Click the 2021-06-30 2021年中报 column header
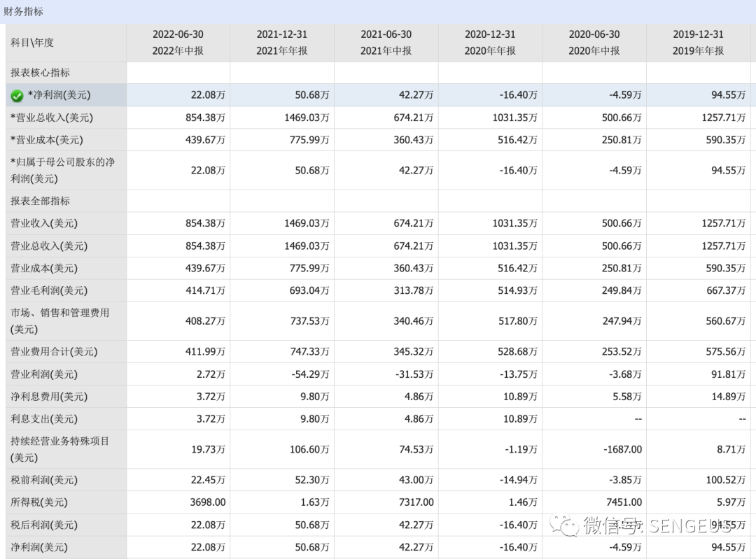The height and width of the screenshot is (559, 756). coord(386,43)
